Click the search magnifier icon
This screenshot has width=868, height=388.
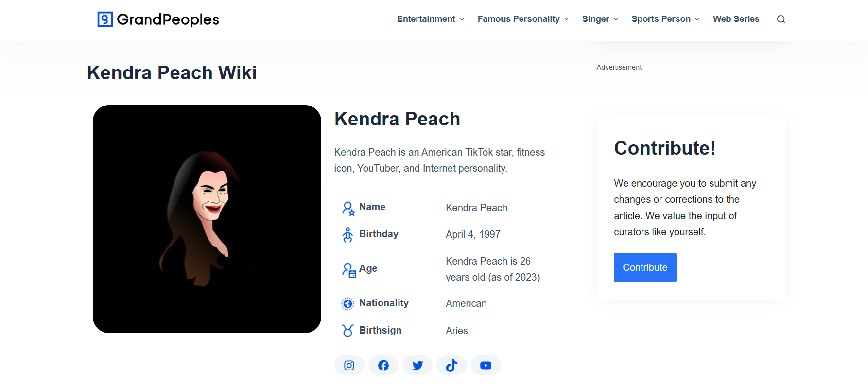(781, 19)
